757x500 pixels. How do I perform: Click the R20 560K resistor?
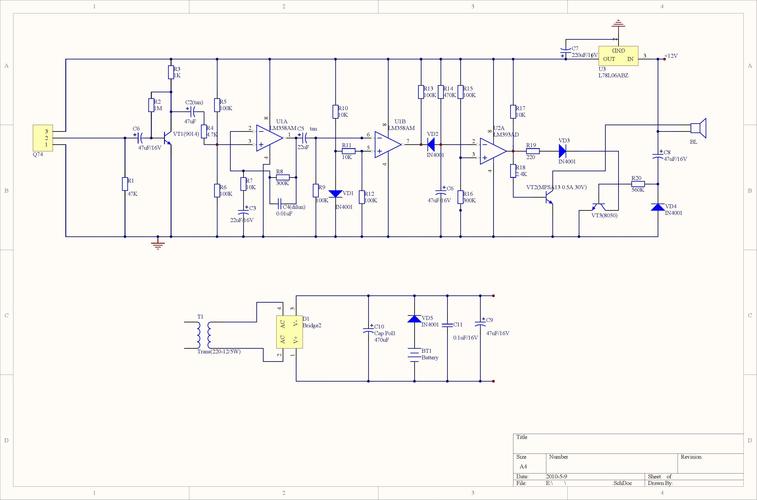638,183
